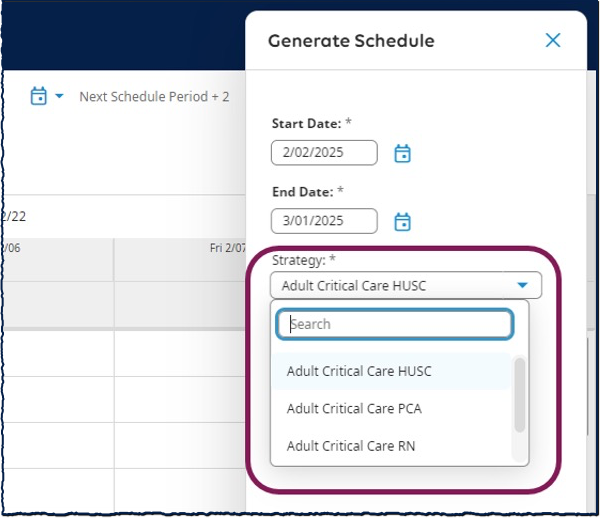Open the End Date calendar picker icon
The width and height of the screenshot is (600, 518).
tap(402, 222)
